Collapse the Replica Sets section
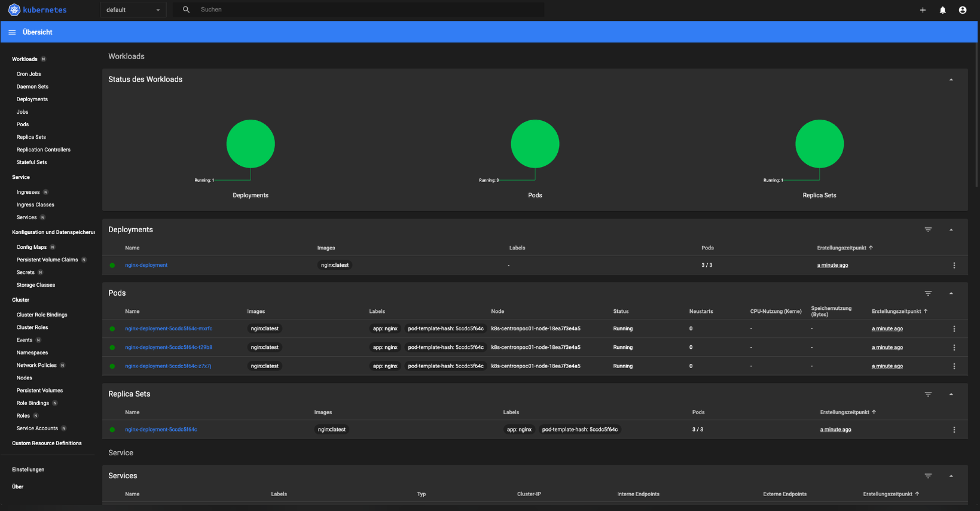Screen dimensions: 980x511 tap(951, 394)
